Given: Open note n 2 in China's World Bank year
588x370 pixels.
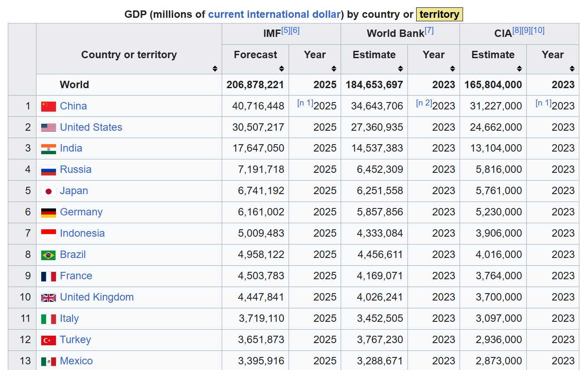Looking at the screenshot, I should pyautogui.click(x=424, y=103).
